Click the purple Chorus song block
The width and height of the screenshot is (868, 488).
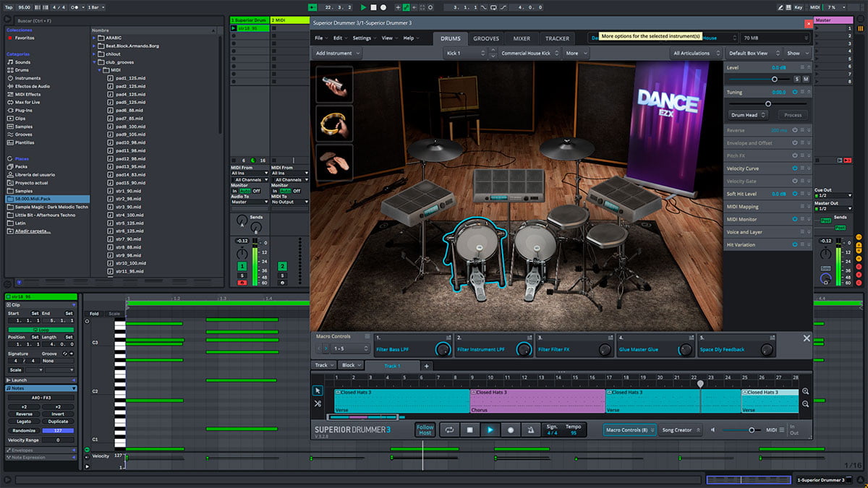tap(537, 401)
